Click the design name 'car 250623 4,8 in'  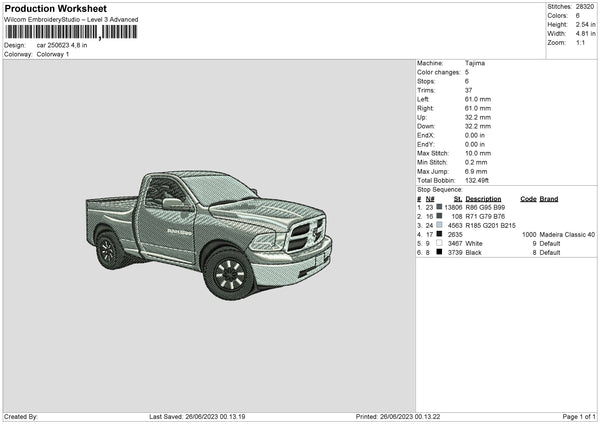tap(62, 45)
